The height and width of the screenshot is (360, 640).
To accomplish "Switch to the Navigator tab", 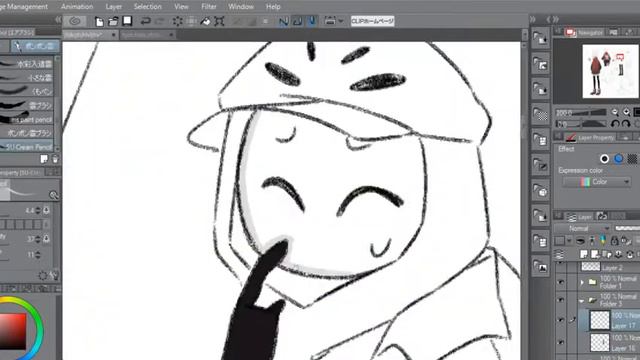I will [x=584, y=32].
